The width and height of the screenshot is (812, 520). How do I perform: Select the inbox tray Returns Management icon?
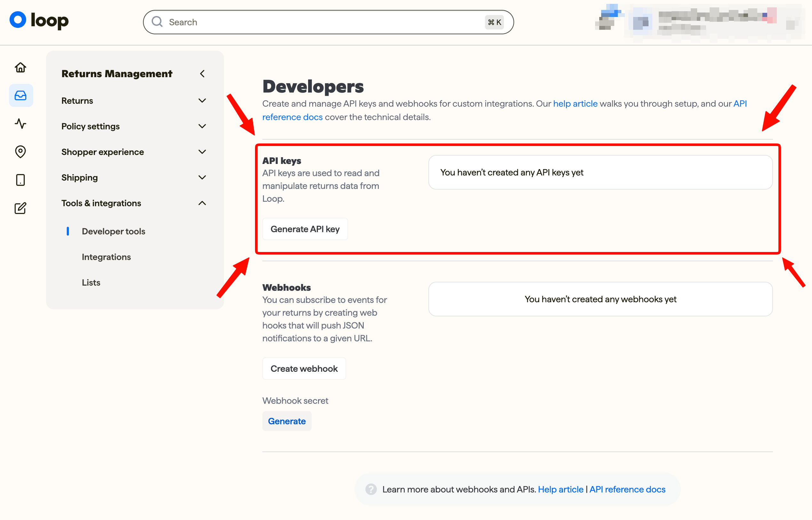20,95
